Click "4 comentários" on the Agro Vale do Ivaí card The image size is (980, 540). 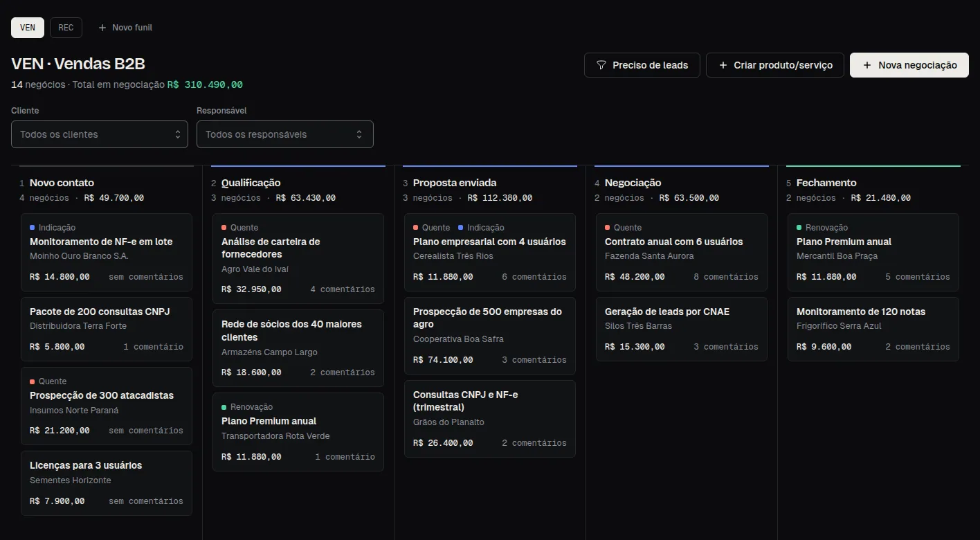click(x=343, y=289)
